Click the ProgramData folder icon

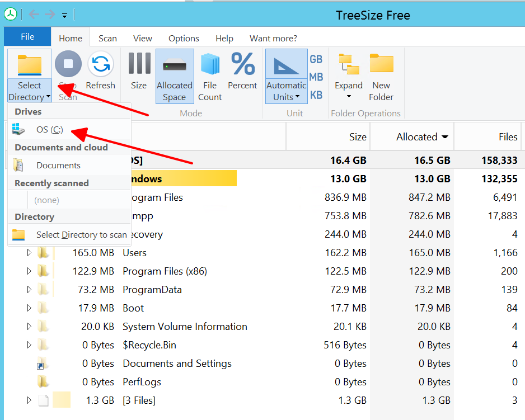(x=43, y=290)
